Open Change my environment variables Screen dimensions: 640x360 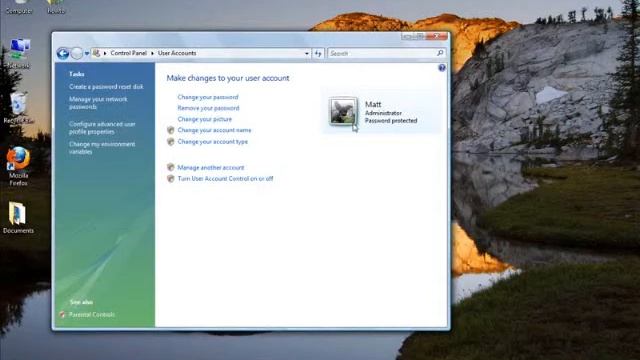pyautogui.click(x=102, y=148)
